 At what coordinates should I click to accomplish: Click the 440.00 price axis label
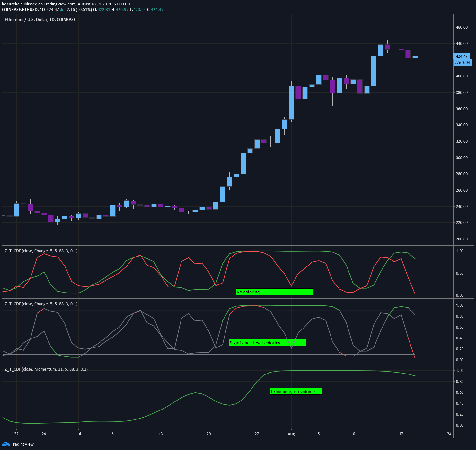tap(462, 44)
